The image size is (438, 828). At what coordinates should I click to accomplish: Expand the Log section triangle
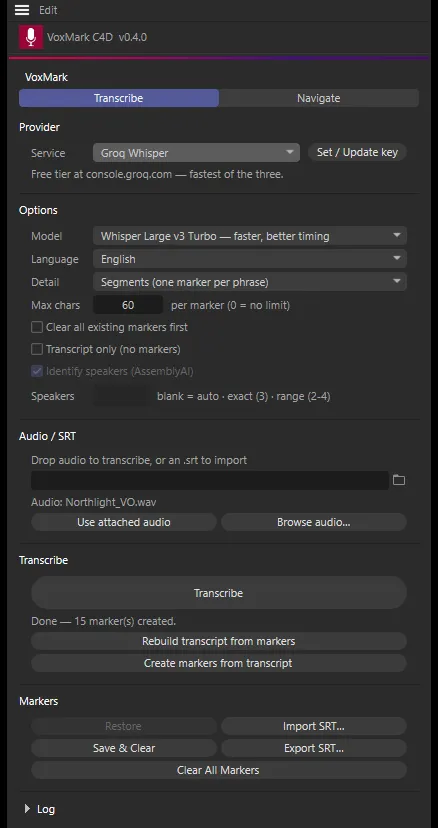(x=27, y=809)
